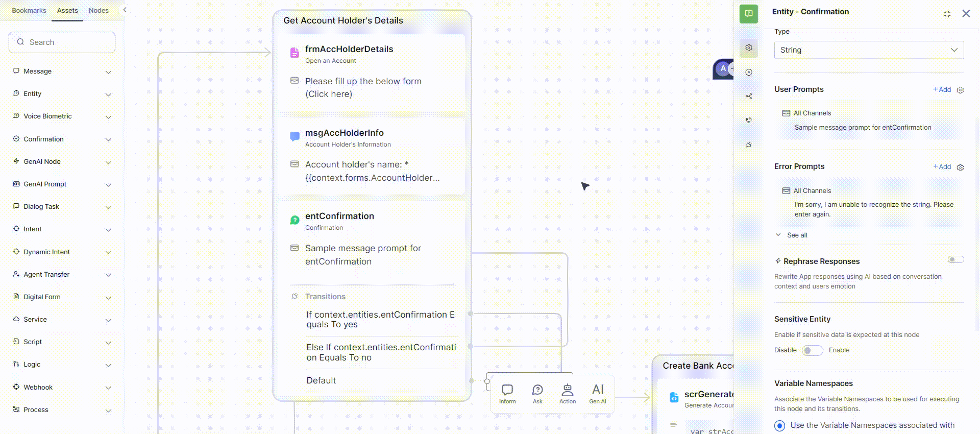Viewport: 980px width, 434px height.
Task: Switch to the Bookmarks tab
Action: (29, 11)
